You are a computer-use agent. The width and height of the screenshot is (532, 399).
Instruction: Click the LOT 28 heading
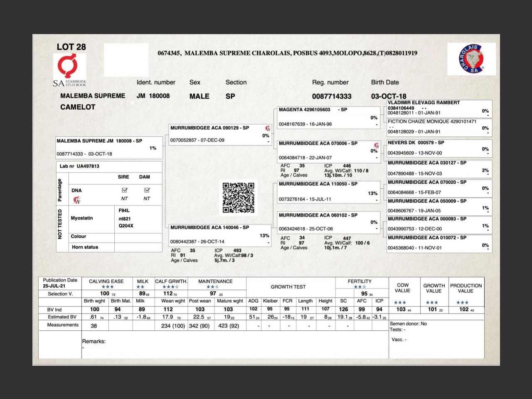pyautogui.click(x=71, y=47)
